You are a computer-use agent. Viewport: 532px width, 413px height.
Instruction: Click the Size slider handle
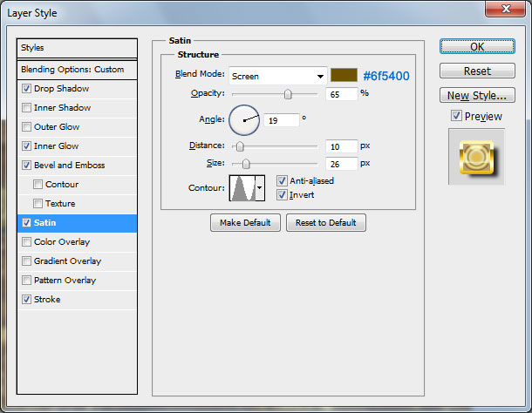[246, 164]
